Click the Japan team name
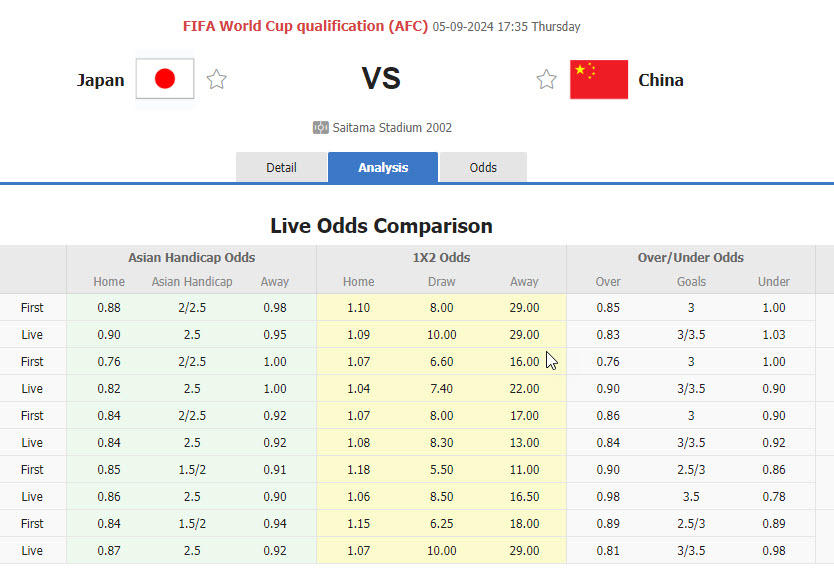 [101, 80]
